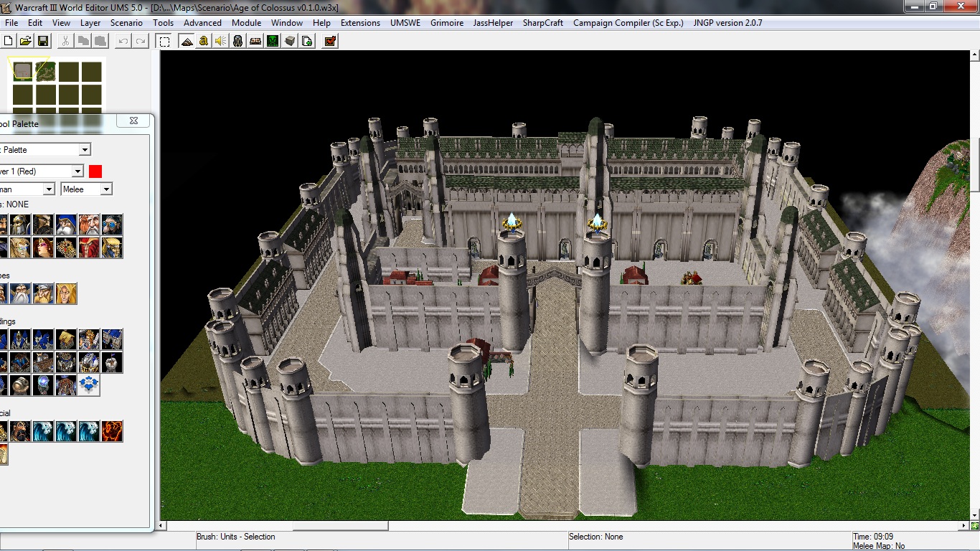Open the SharpCraft menu

pyautogui.click(x=543, y=23)
